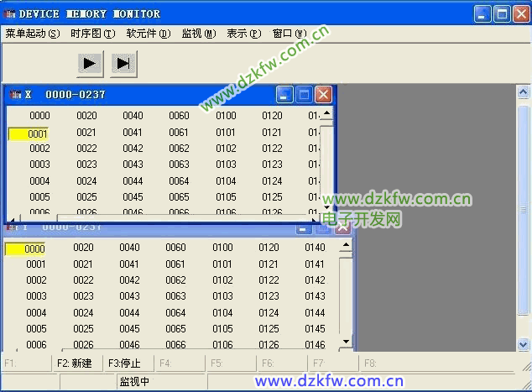The height and width of the screenshot is (392, 532).
Task: Click the step-forward toolbar button
Action: [x=123, y=63]
